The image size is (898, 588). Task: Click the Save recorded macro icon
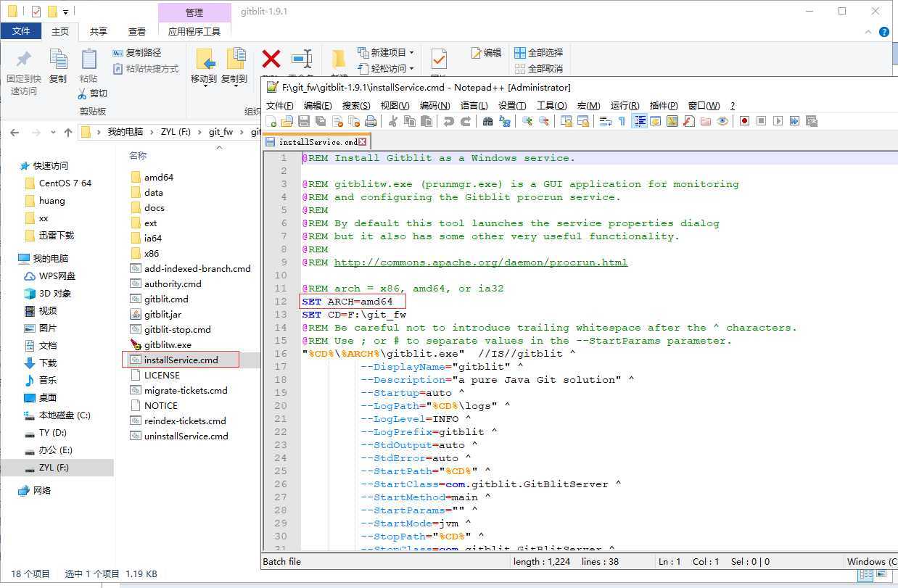[811, 121]
